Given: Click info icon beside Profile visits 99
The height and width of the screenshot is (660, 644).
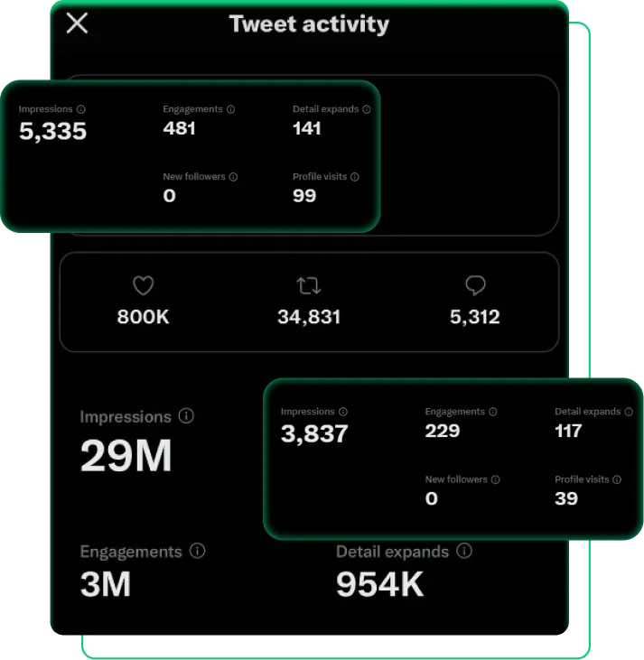Looking at the screenshot, I should [355, 177].
